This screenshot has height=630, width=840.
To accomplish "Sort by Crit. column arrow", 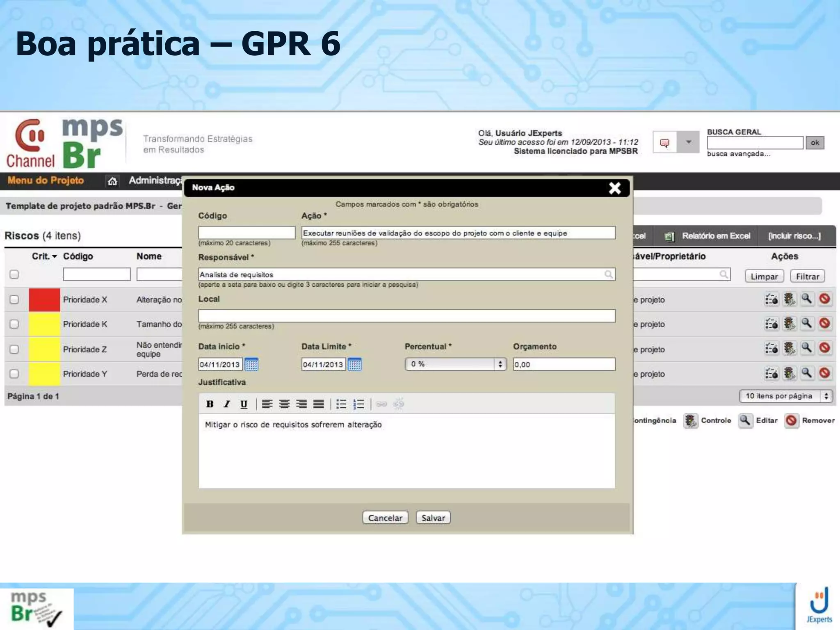I will point(55,256).
